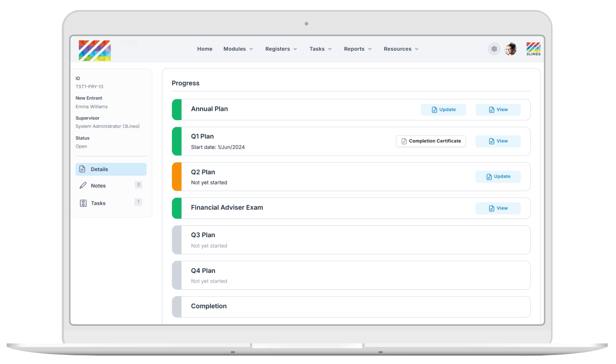Screen dimensions: 616x364
Task: View the Financial Adviser Exam
Action: coord(498,208)
